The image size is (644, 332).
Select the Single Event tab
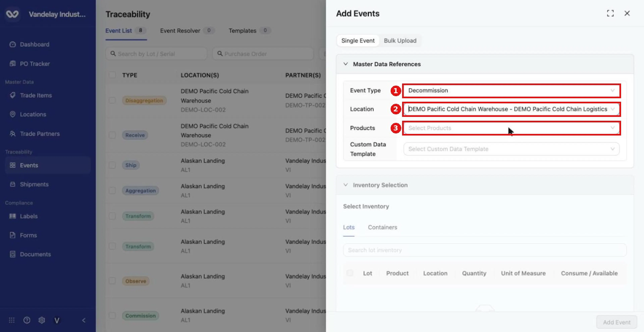(x=358, y=40)
